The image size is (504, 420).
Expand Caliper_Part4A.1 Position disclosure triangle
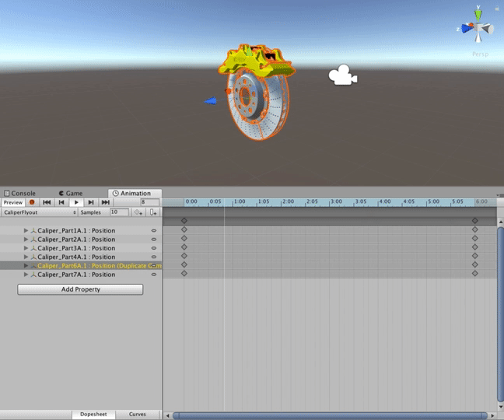[x=26, y=257]
